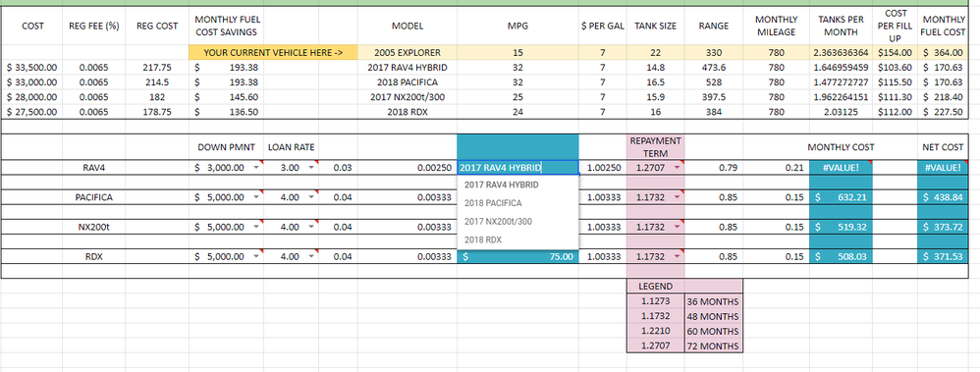Select 2017 RAV4 HYBRID in model column
Image resolution: width=980 pixels, height=372 pixels.
point(408,67)
